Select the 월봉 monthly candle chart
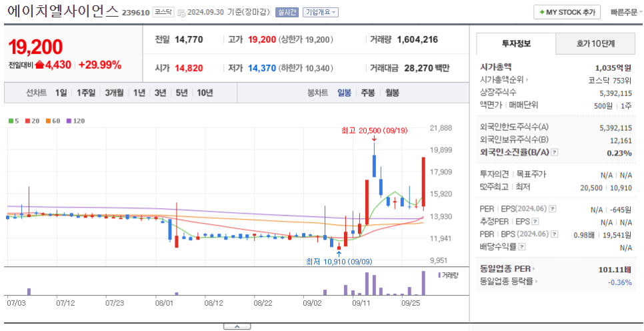The width and height of the screenshot is (644, 331). [392, 93]
